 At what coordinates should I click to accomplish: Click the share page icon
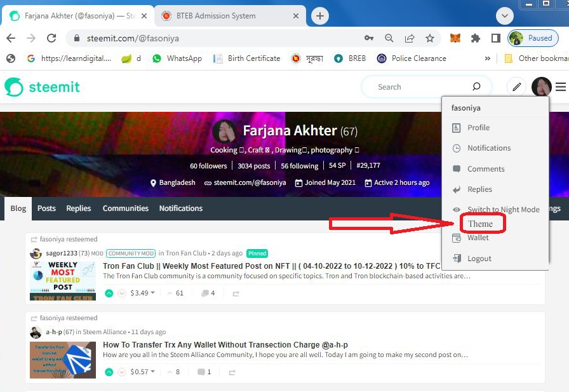(x=410, y=38)
